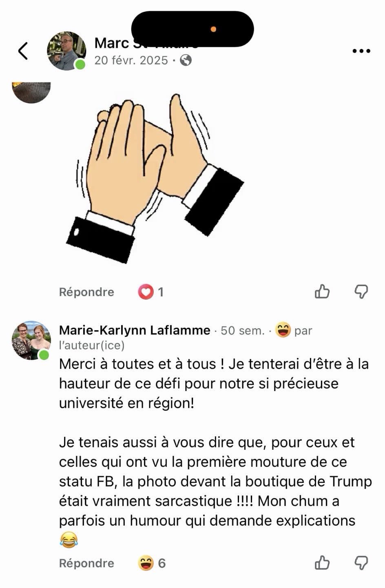Click the comment text starting with Merci à toutes
Viewport: 385px width, 588px height.
tap(214, 383)
